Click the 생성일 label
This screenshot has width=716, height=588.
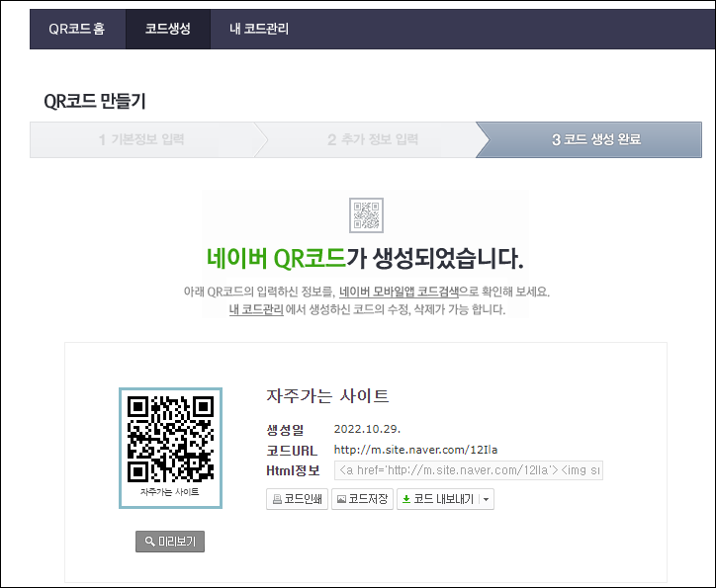pyautogui.click(x=285, y=430)
